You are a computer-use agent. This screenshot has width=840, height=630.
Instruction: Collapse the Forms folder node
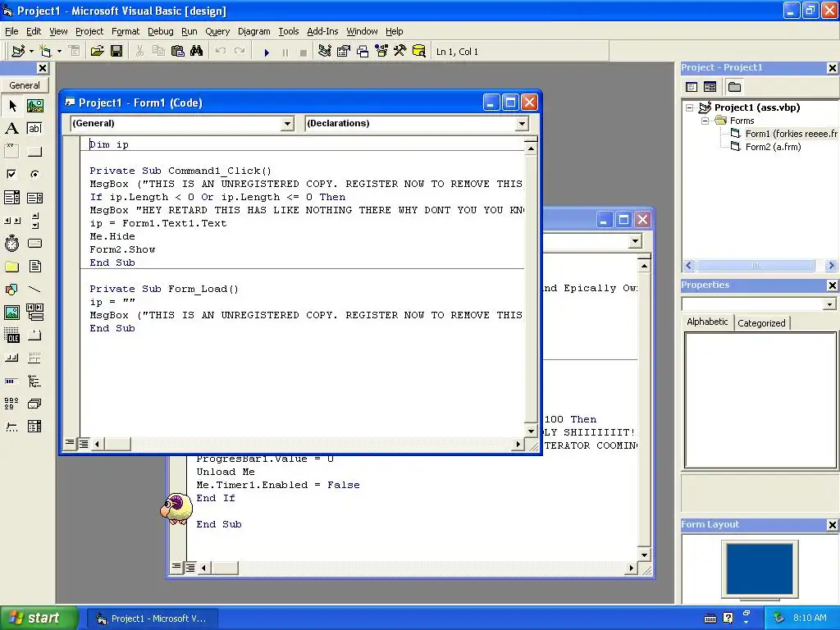point(705,121)
